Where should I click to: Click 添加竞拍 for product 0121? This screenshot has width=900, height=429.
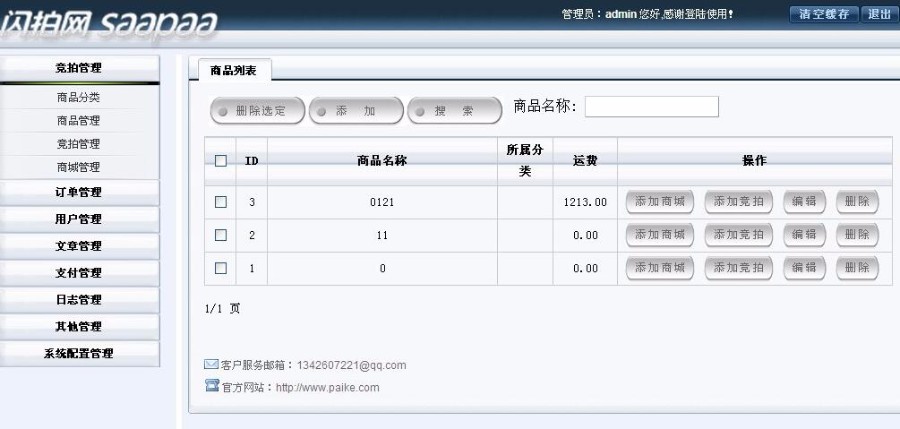click(738, 202)
